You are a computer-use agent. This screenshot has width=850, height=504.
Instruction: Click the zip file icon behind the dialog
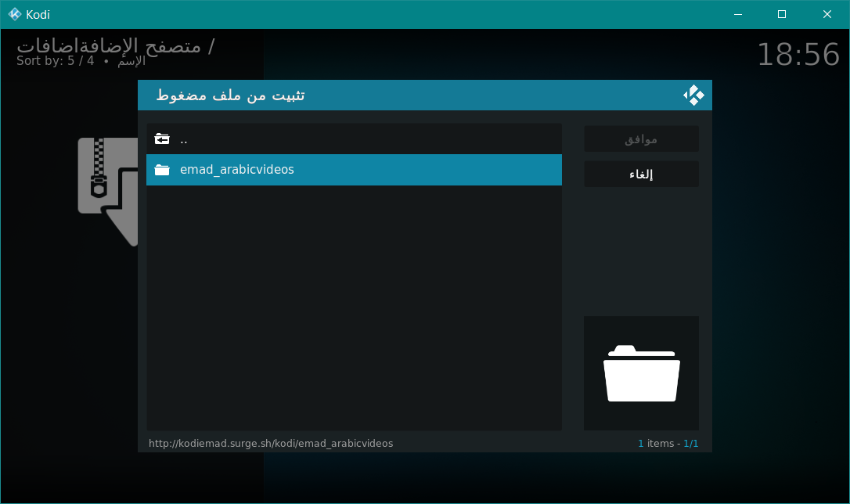[107, 188]
